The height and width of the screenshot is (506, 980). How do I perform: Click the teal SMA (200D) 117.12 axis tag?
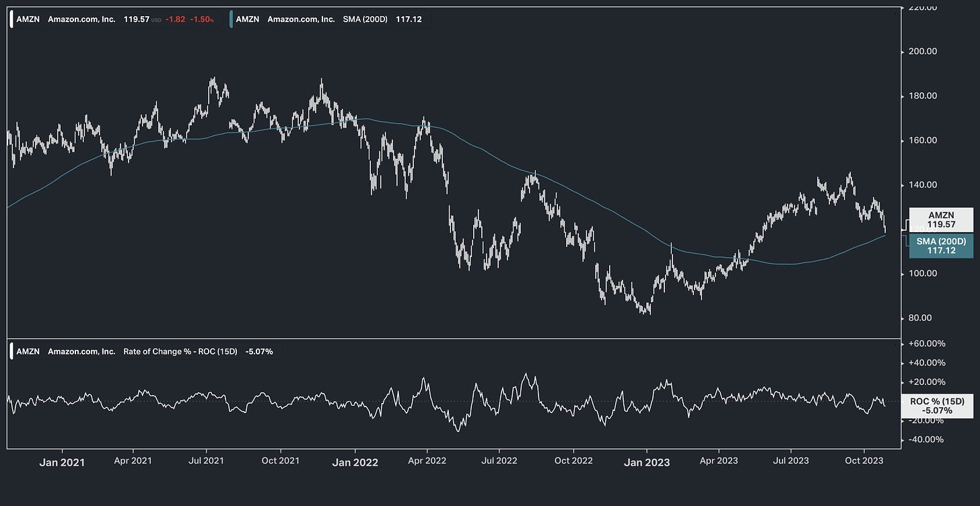[x=941, y=246]
